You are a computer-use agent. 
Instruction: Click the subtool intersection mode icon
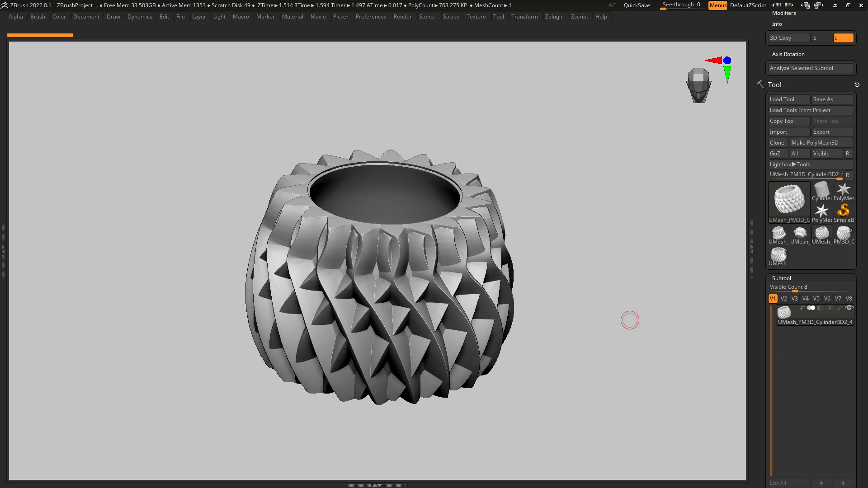pos(830,308)
